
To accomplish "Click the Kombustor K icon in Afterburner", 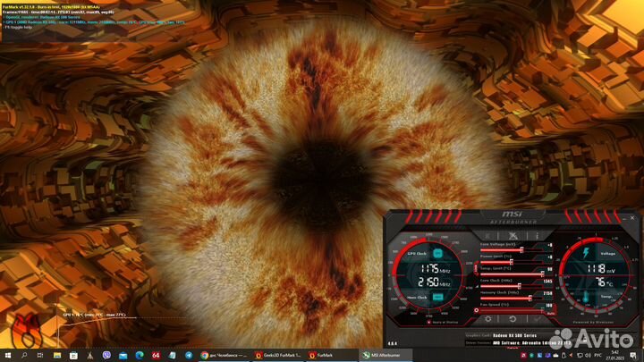I will click(487, 236).
